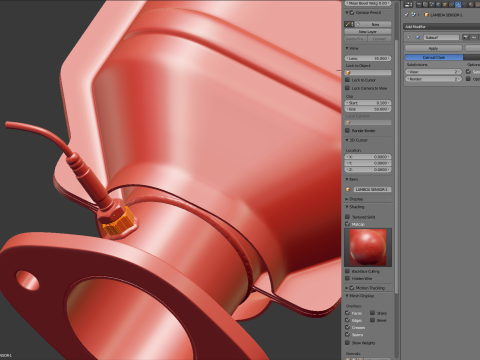Select the Modifiers wrench tab icon
The width and height of the screenshot is (480, 360).
(458, 4)
